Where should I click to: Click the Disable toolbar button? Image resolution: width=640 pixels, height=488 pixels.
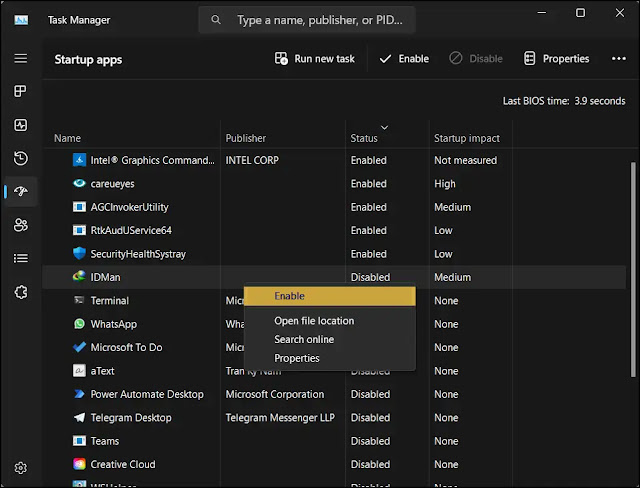[x=476, y=59]
